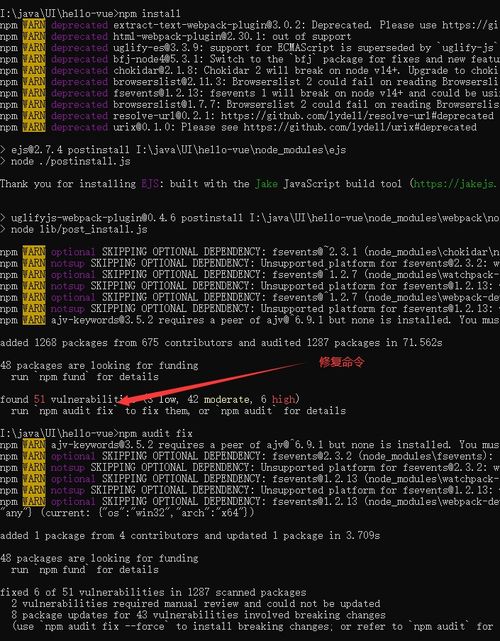Click the red 'high' severity word
Screen dimensions: 500x641
(283, 399)
